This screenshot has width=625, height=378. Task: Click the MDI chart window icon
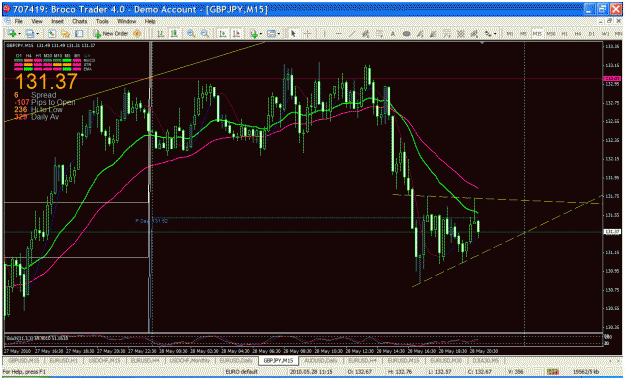point(7,21)
